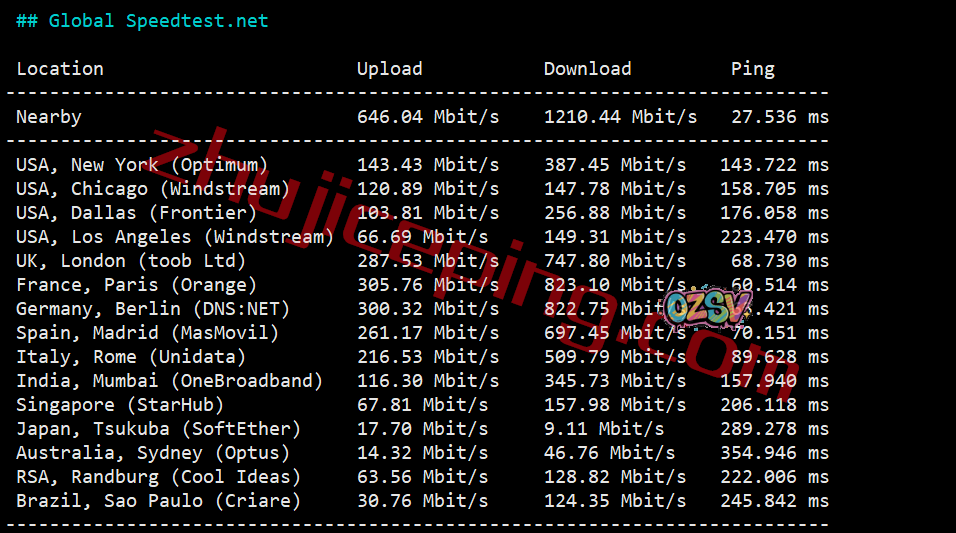This screenshot has width=956, height=533.
Task: Select the Nearby row label
Action: (49, 117)
